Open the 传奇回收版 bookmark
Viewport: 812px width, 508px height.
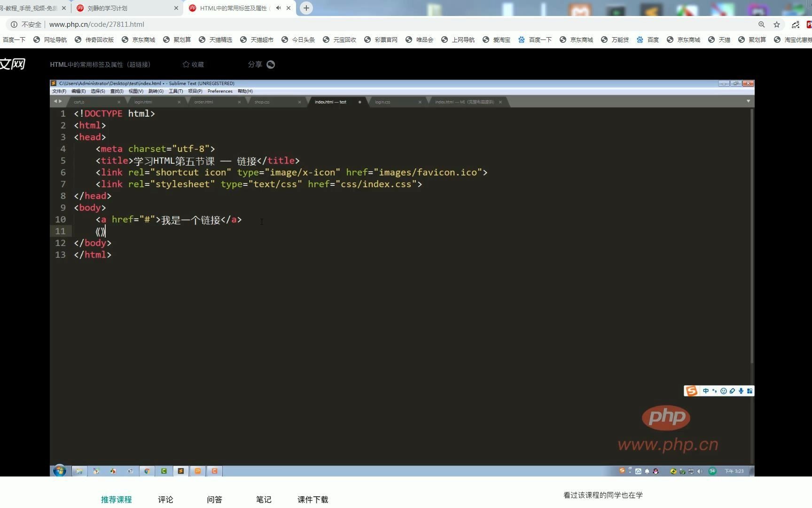94,40
